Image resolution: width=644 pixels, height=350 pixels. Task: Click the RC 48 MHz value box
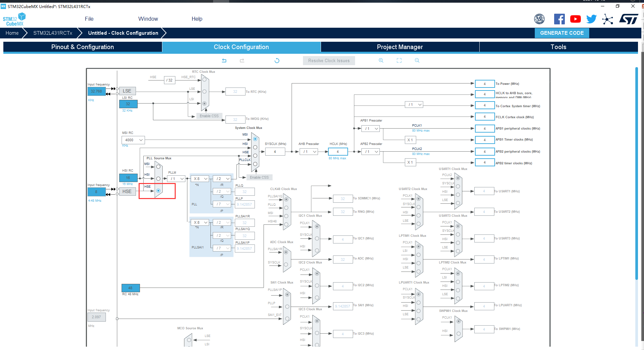pyautogui.click(x=130, y=288)
